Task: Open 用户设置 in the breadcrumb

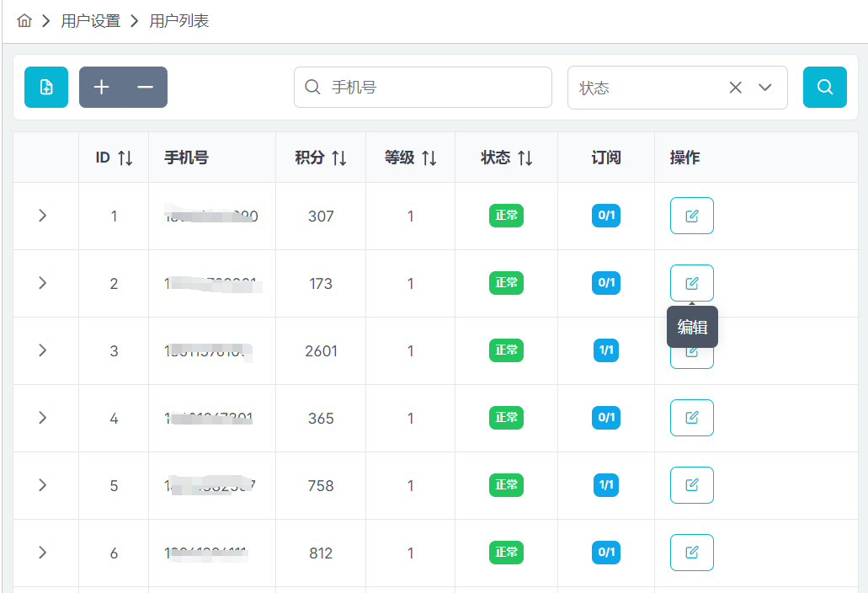Action: click(91, 21)
